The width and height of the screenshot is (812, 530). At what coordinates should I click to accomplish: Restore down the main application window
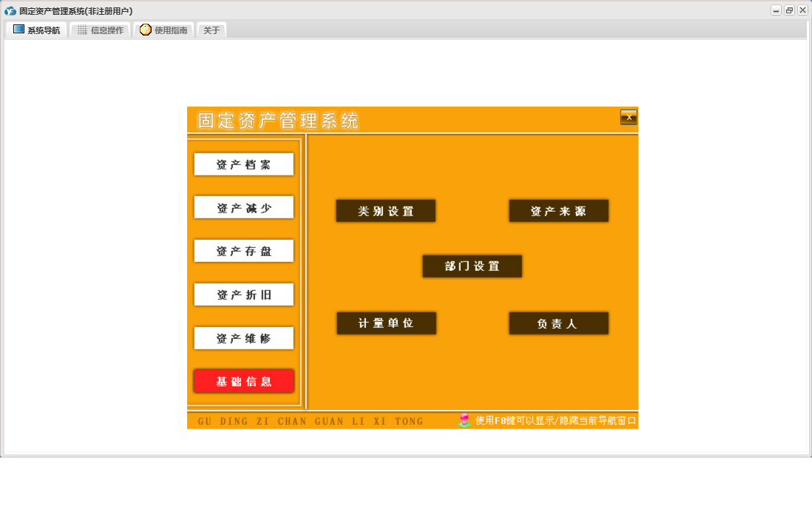click(x=789, y=10)
